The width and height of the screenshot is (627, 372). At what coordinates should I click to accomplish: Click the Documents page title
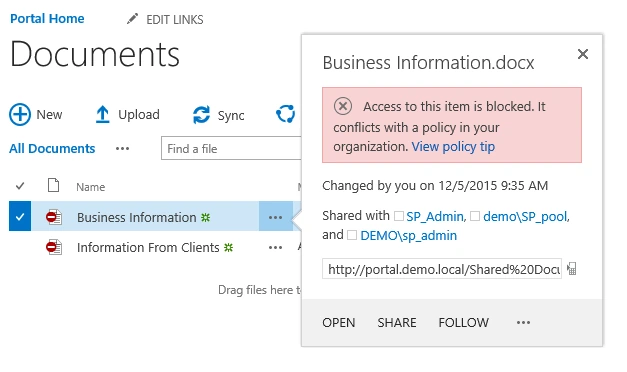(x=95, y=54)
